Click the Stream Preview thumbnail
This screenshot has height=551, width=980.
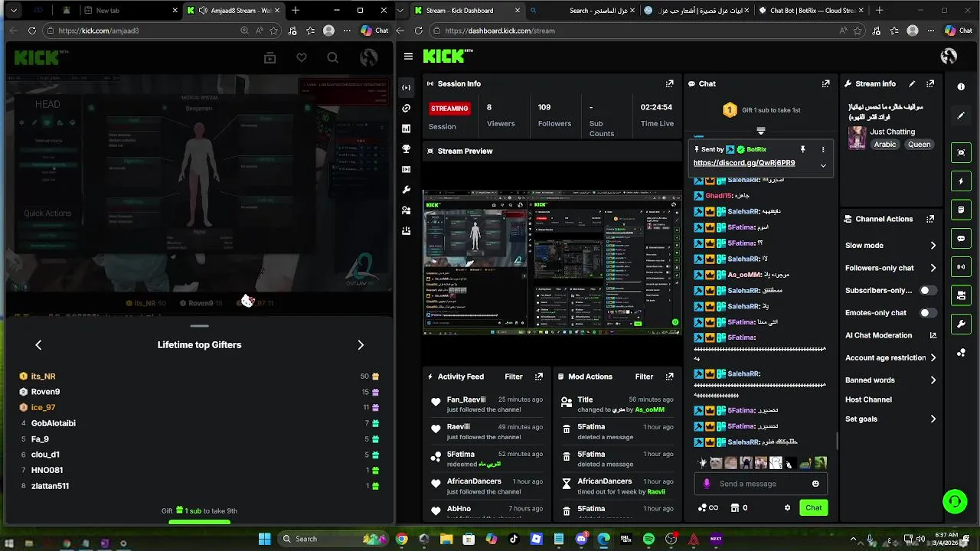click(552, 262)
